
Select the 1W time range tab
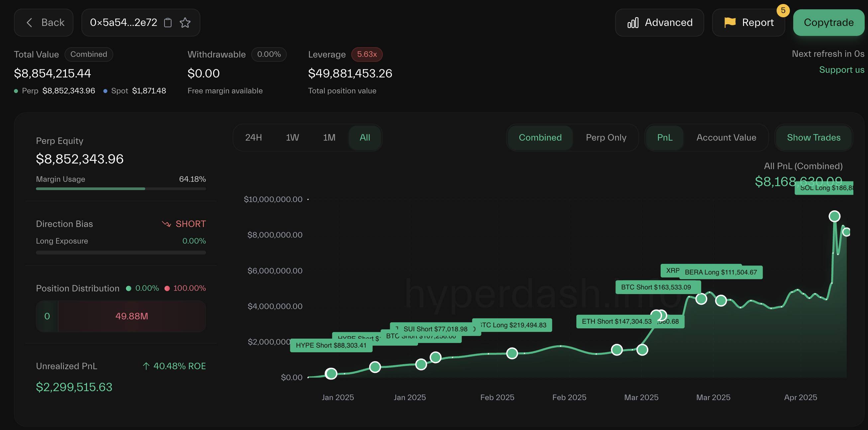292,138
